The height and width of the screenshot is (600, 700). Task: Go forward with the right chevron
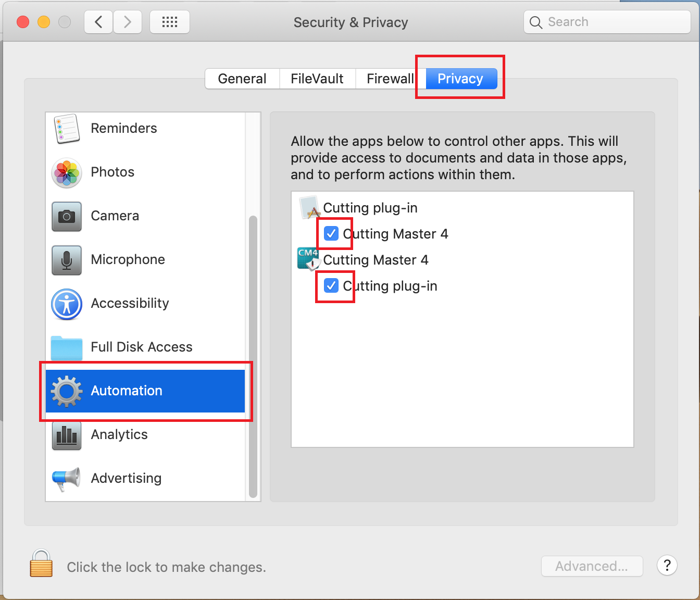[x=128, y=22]
